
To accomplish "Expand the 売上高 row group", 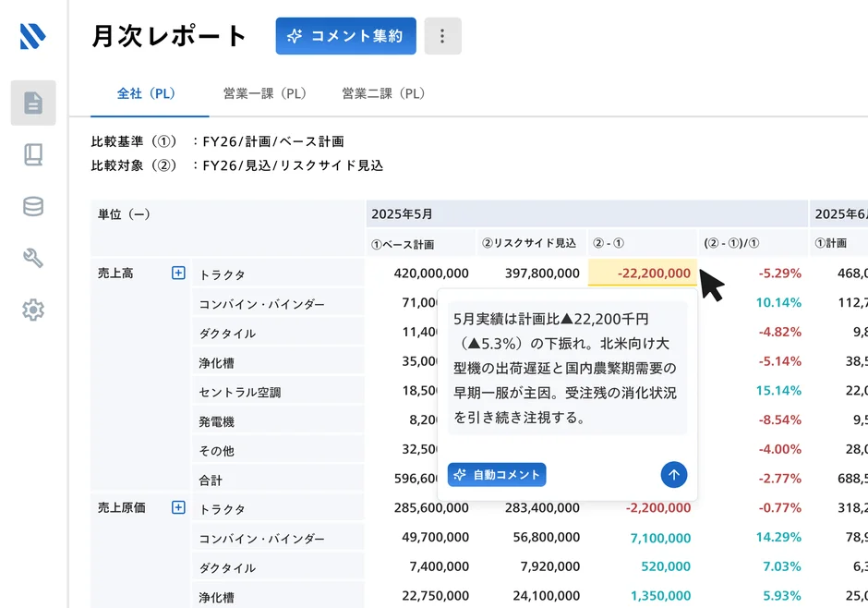I will point(178,273).
